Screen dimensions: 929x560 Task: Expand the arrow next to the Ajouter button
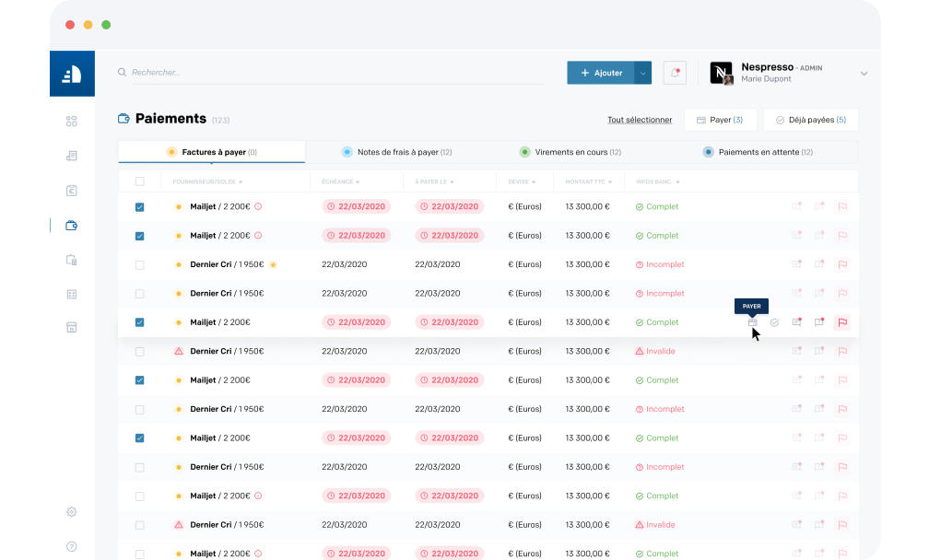(643, 73)
